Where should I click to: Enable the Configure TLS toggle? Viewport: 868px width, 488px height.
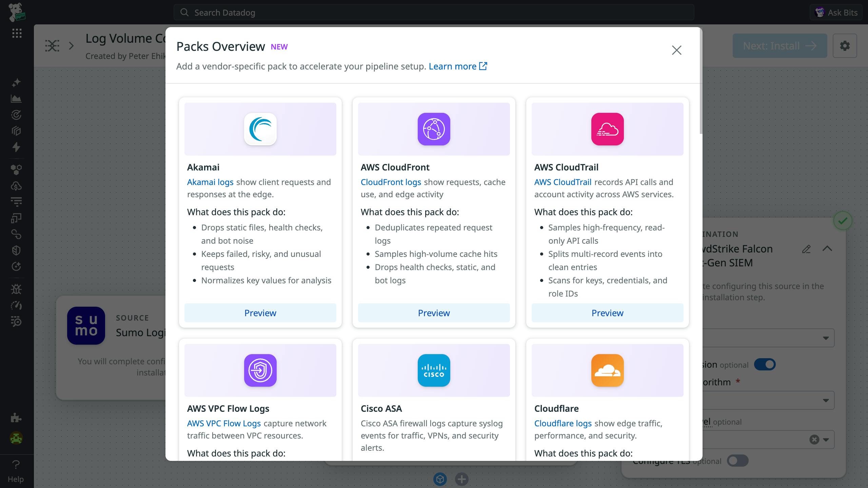coord(737,461)
